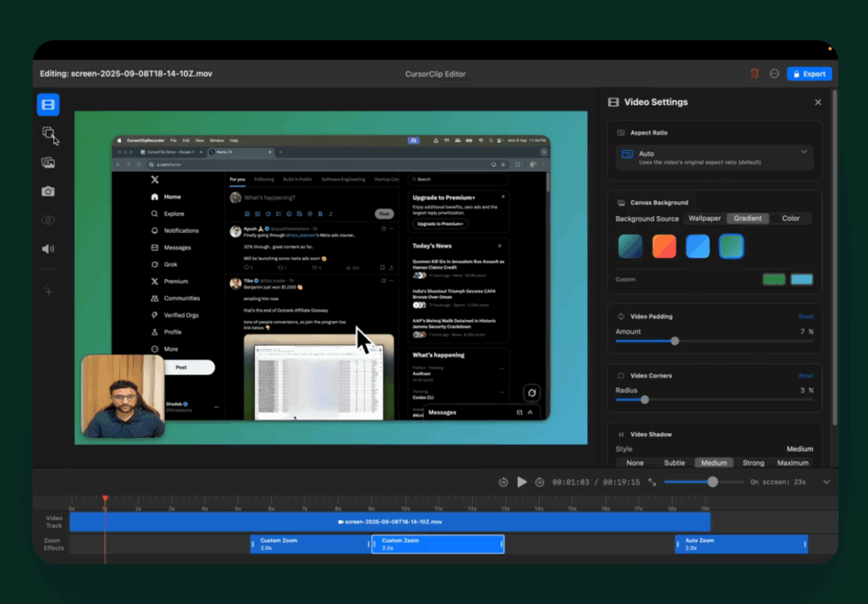Toggle the hidden-eye visibility icon in sidebar

[x=47, y=219]
